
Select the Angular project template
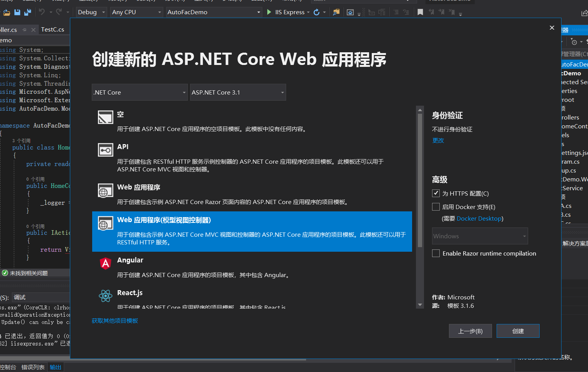click(x=130, y=260)
